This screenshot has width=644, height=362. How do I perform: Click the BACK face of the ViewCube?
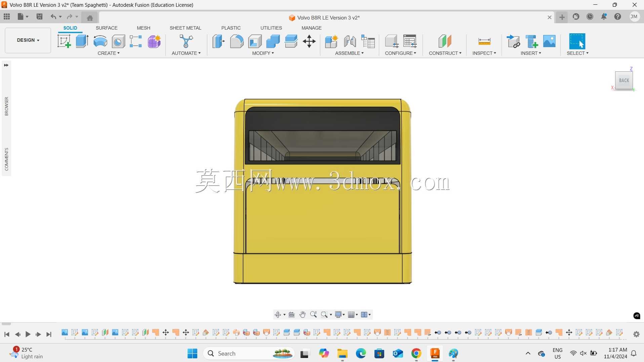pos(624,80)
